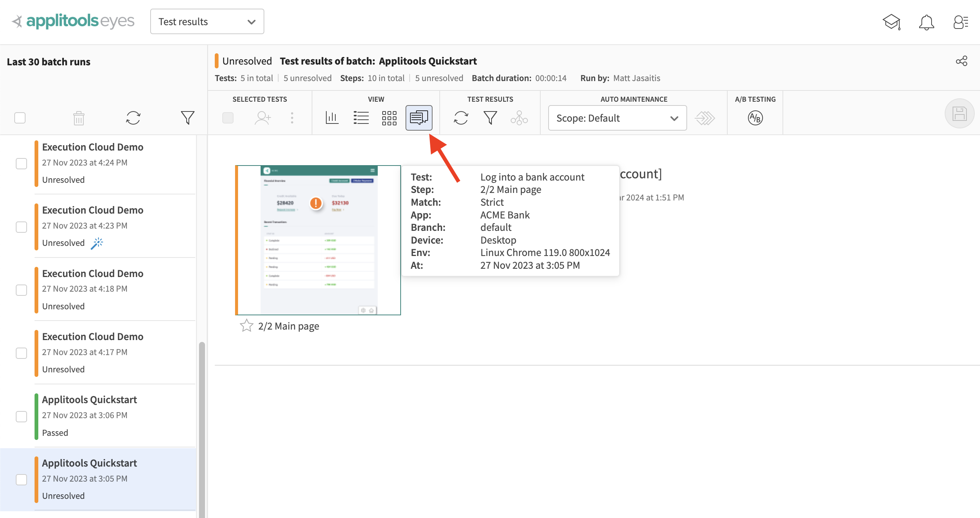Delete selected batches with trash icon
Viewport: 980px width, 518px height.
point(79,118)
